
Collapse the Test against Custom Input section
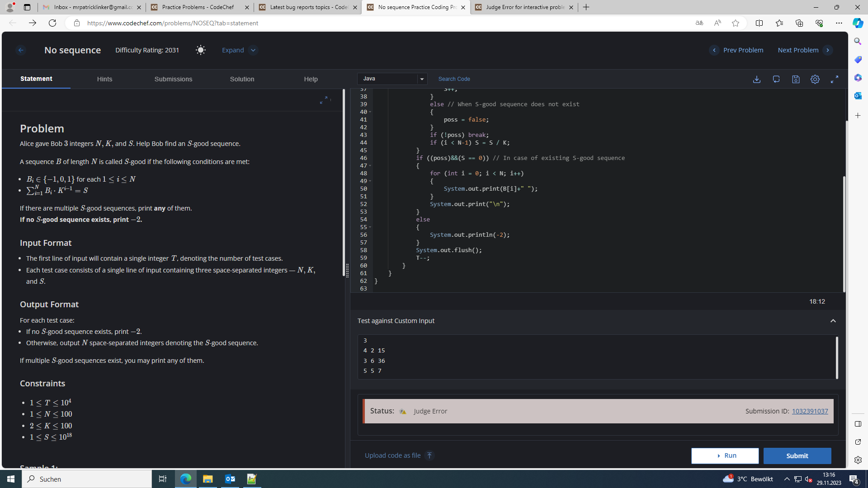click(833, 321)
